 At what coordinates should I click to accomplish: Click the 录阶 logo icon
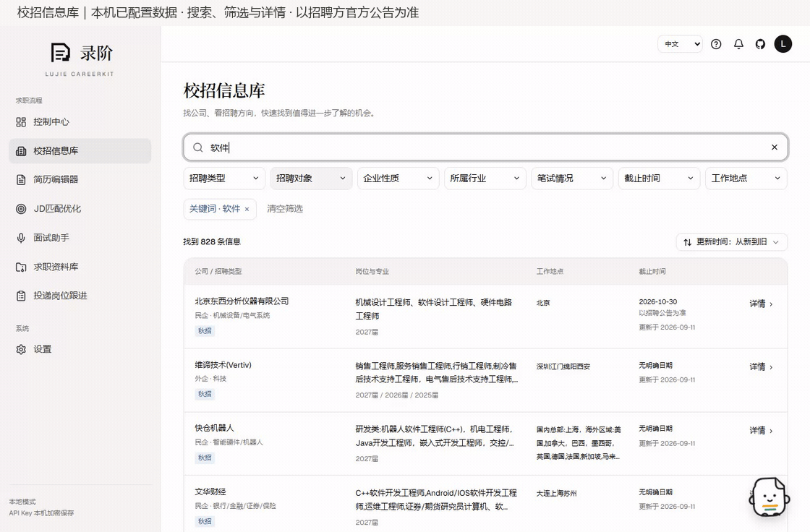(x=60, y=53)
